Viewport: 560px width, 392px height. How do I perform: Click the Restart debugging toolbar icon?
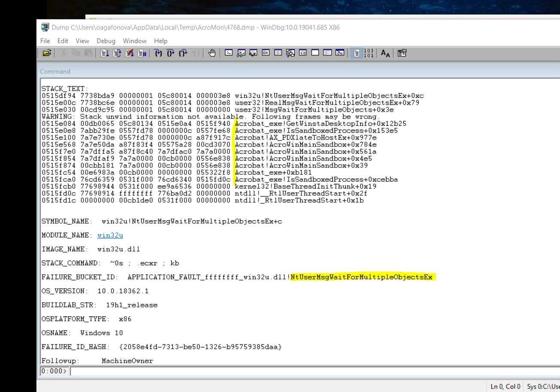(117, 53)
